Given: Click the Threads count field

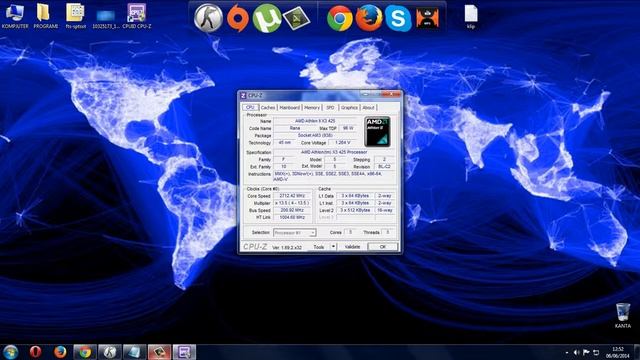Looking at the screenshot, I should [388, 232].
